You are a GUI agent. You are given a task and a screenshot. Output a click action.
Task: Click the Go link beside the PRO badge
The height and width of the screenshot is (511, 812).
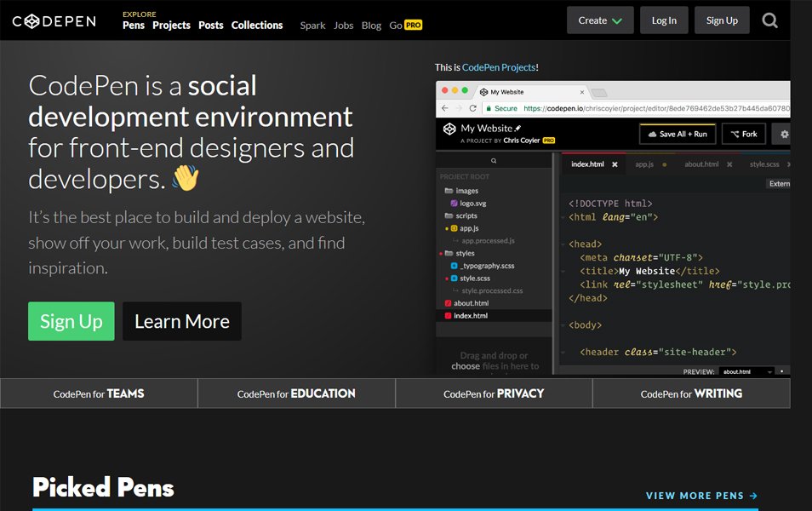(x=396, y=26)
